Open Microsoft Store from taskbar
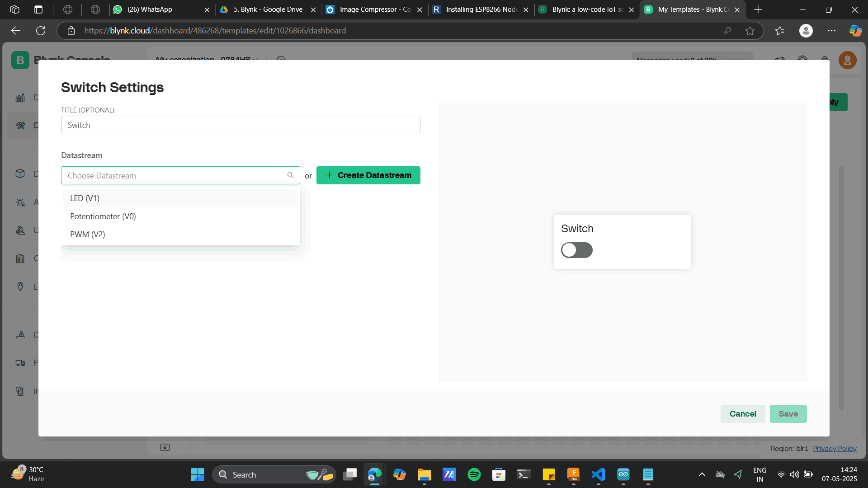Image resolution: width=868 pixels, height=488 pixels. pos(499,474)
